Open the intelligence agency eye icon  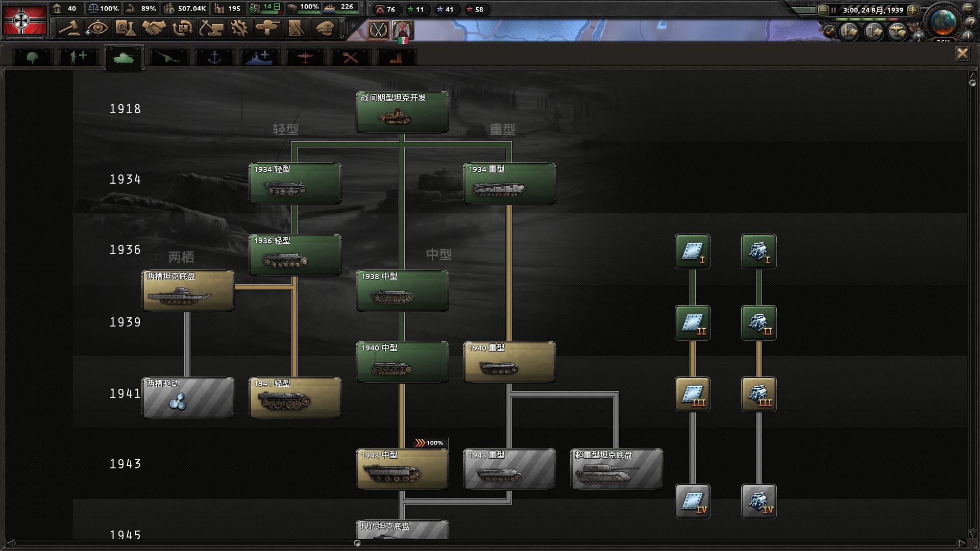click(97, 28)
